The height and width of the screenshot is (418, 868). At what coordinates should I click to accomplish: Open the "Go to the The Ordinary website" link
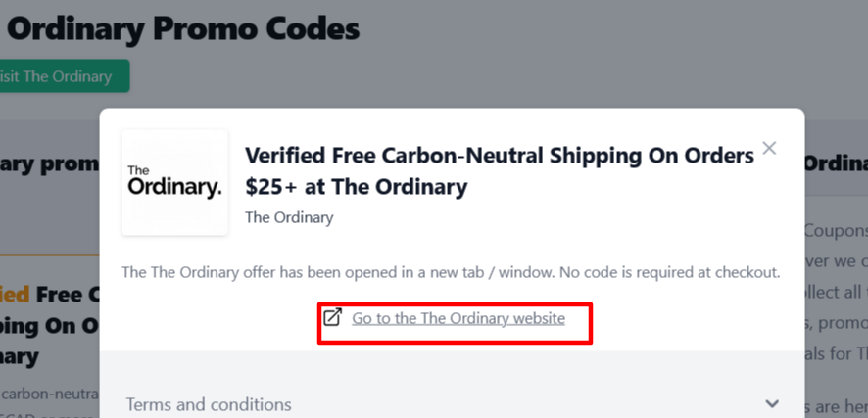458,318
